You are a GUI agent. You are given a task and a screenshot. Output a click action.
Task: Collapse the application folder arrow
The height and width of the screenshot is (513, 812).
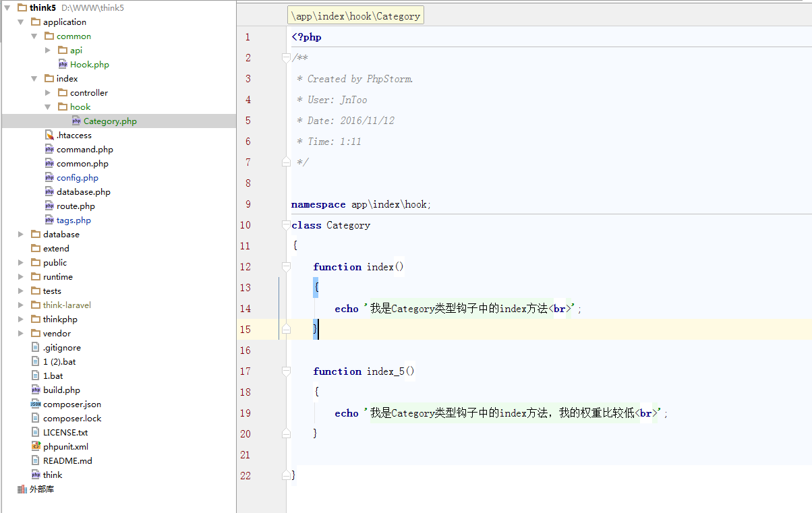21,22
